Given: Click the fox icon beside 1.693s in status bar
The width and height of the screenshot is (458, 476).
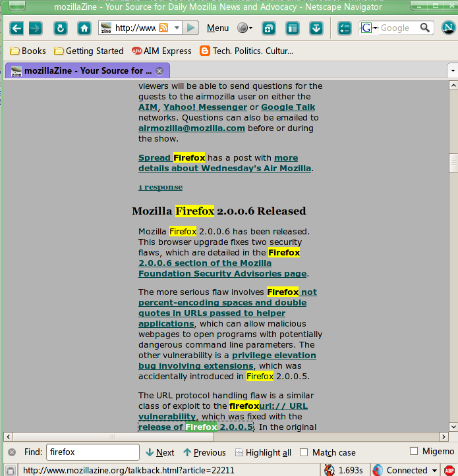Looking at the screenshot, I should pyautogui.click(x=329, y=470).
